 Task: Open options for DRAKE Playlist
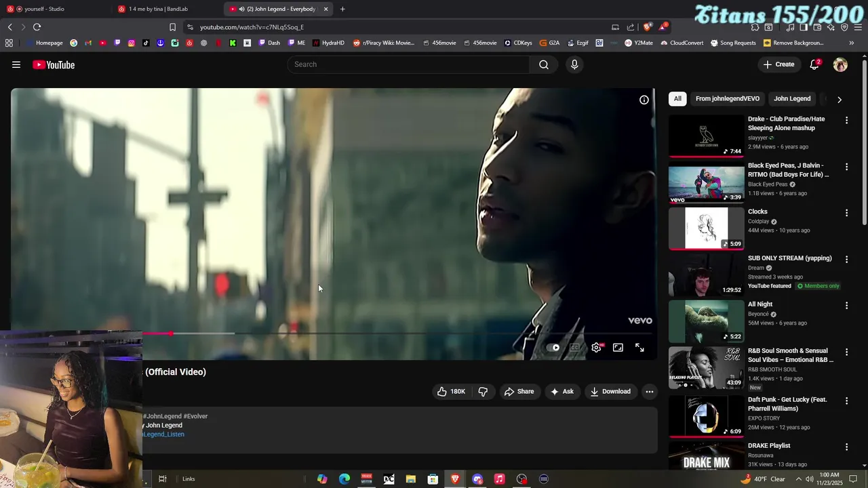coord(846,447)
